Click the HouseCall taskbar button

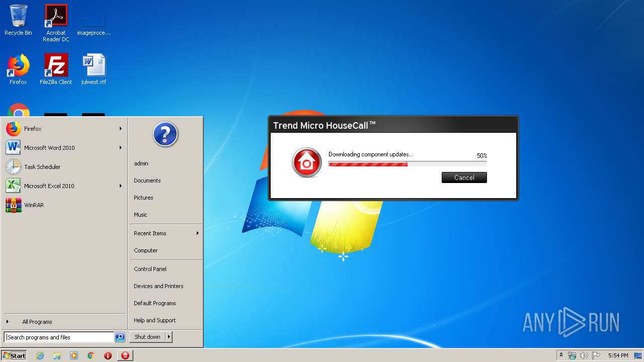pos(125,355)
